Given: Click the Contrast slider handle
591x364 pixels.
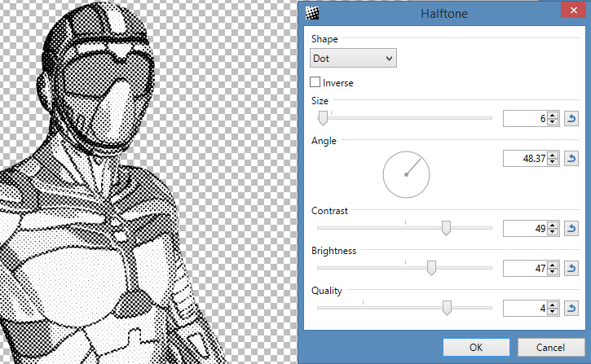Looking at the screenshot, I should tap(446, 228).
